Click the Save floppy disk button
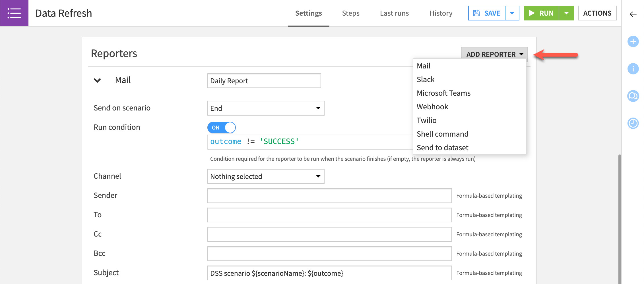644x284 pixels. (x=487, y=13)
